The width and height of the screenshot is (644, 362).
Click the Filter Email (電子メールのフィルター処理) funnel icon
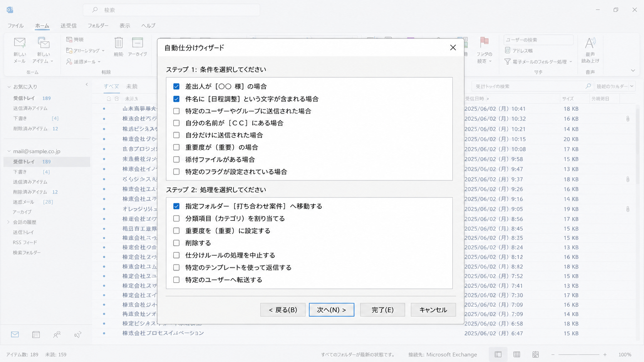pos(508,62)
